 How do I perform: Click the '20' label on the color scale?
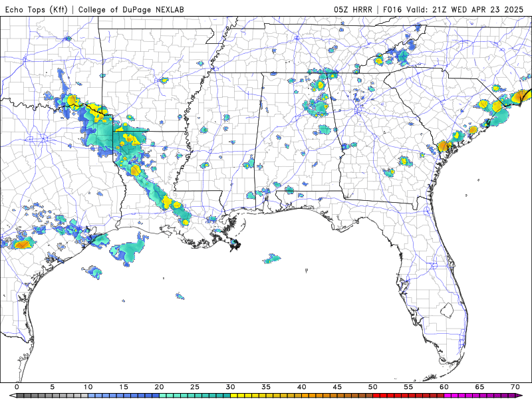point(159,387)
